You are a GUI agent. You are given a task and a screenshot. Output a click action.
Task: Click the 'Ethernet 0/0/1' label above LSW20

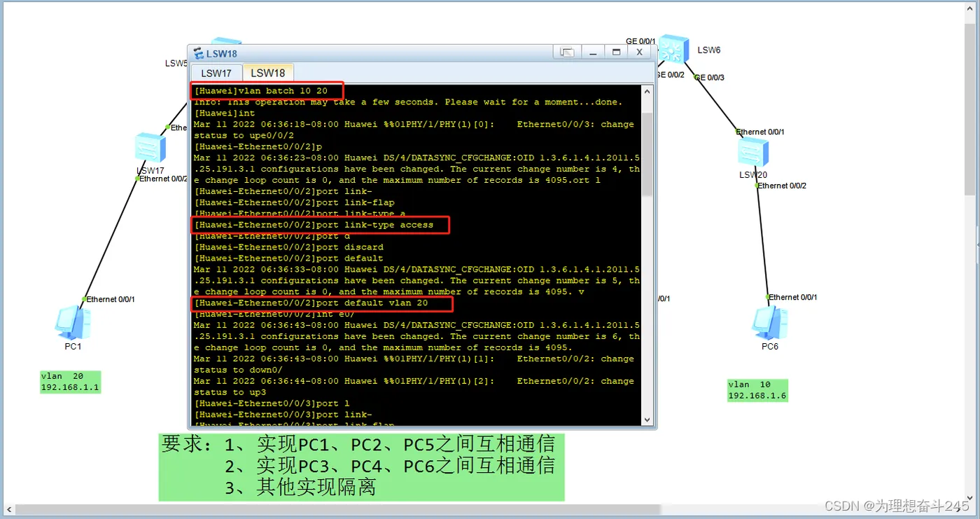coord(760,132)
